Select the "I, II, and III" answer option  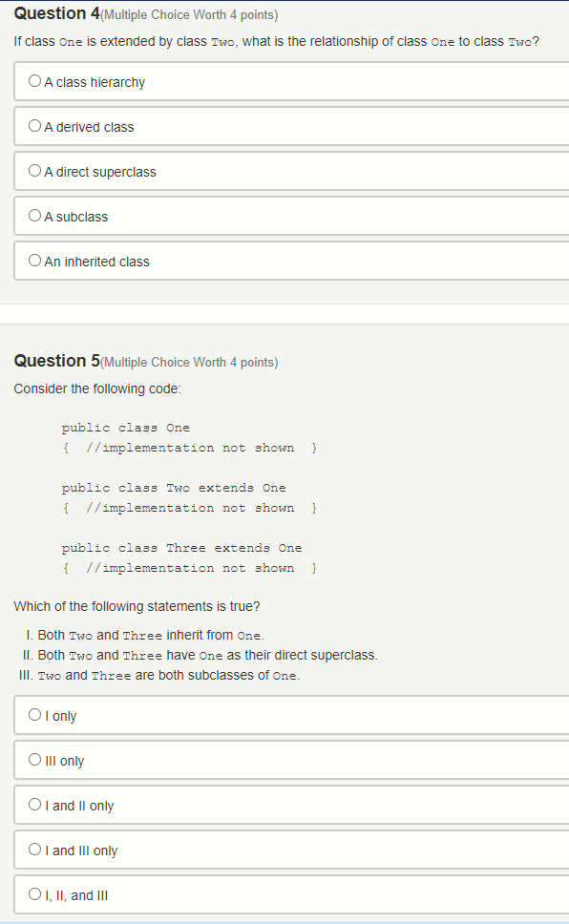[x=33, y=894]
